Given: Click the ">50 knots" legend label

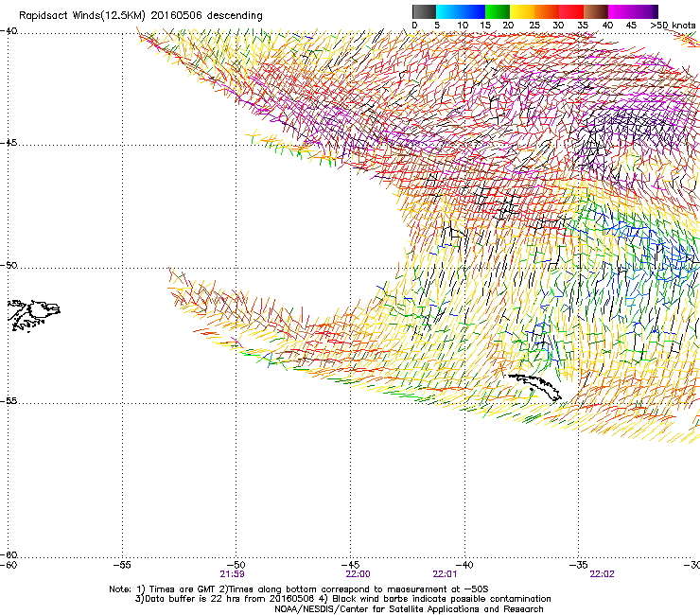Looking at the screenshot, I should click(x=673, y=26).
